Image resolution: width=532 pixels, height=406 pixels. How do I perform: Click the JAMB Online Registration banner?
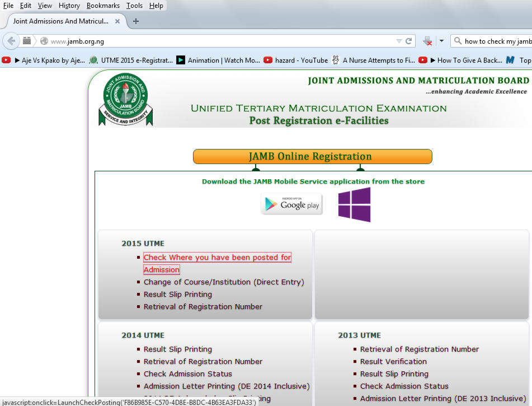(x=312, y=156)
